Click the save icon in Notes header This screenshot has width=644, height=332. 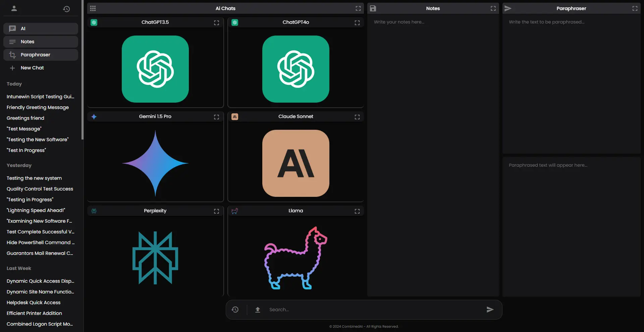373,8
